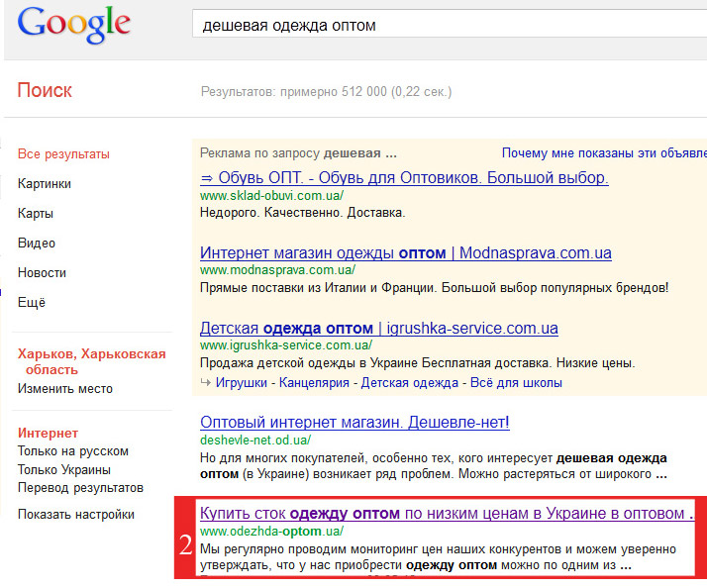Select the Картинки search category
The image size is (707, 588).
[45, 183]
